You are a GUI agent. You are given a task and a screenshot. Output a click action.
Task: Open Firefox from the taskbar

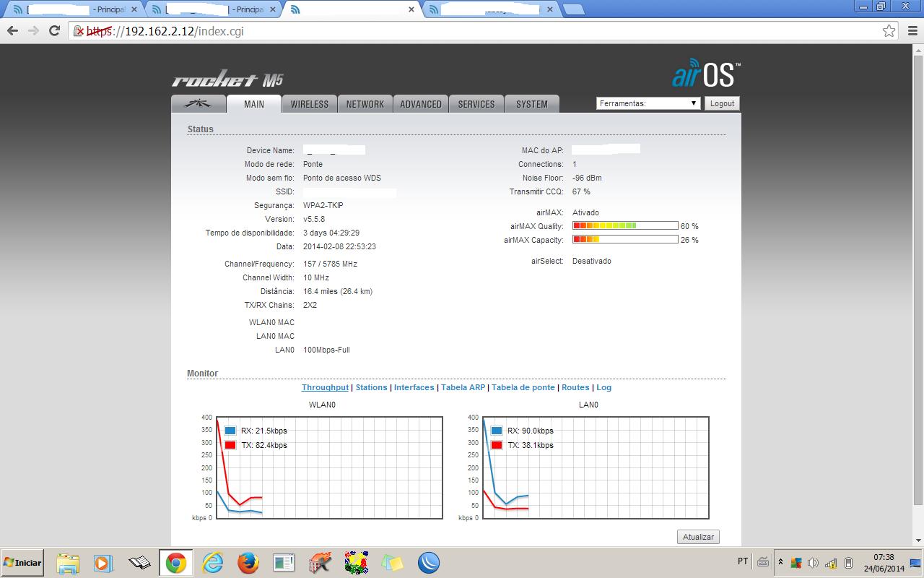(248, 562)
